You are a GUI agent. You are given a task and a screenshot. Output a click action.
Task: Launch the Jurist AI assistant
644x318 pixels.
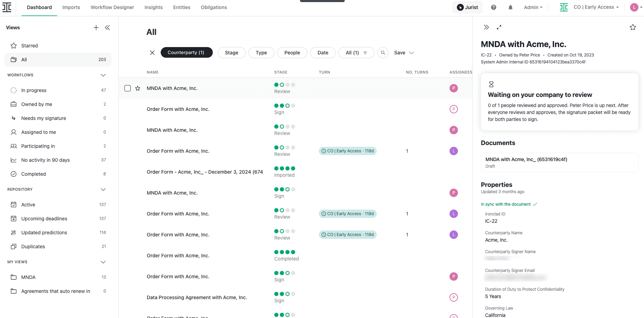click(x=467, y=7)
